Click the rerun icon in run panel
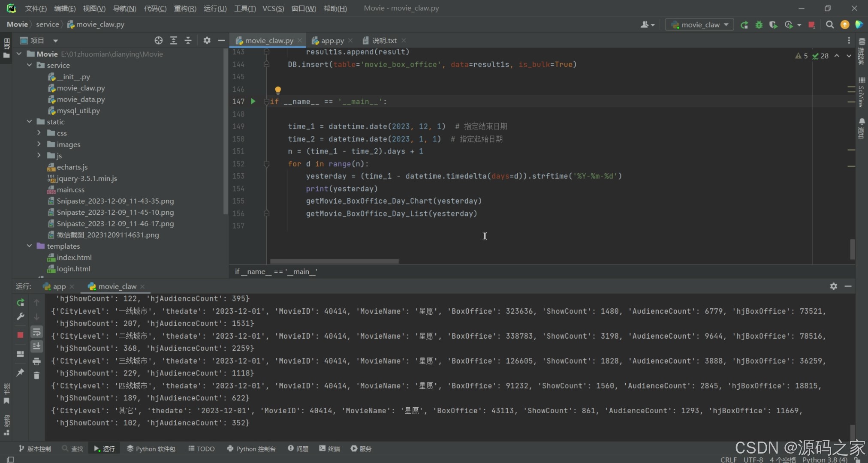This screenshot has height=463, width=868. tap(20, 303)
